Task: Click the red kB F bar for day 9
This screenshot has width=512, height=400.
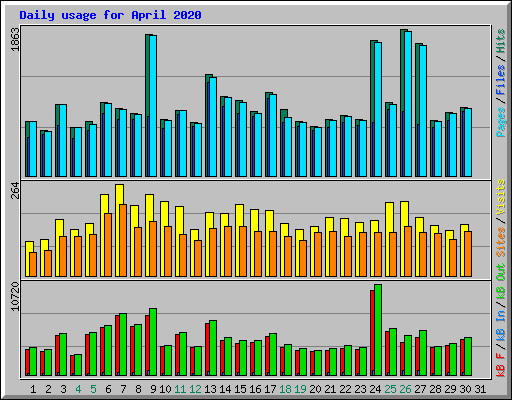Action: (x=147, y=345)
